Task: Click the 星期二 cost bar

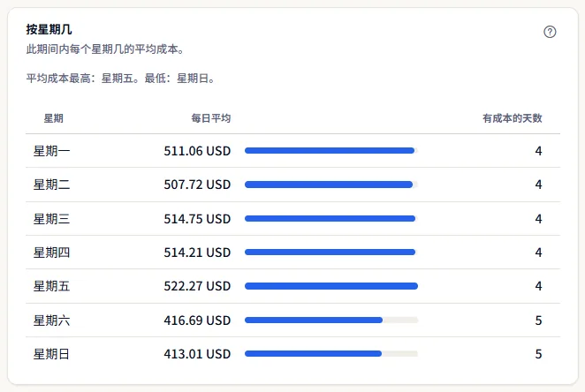Action: point(331,185)
